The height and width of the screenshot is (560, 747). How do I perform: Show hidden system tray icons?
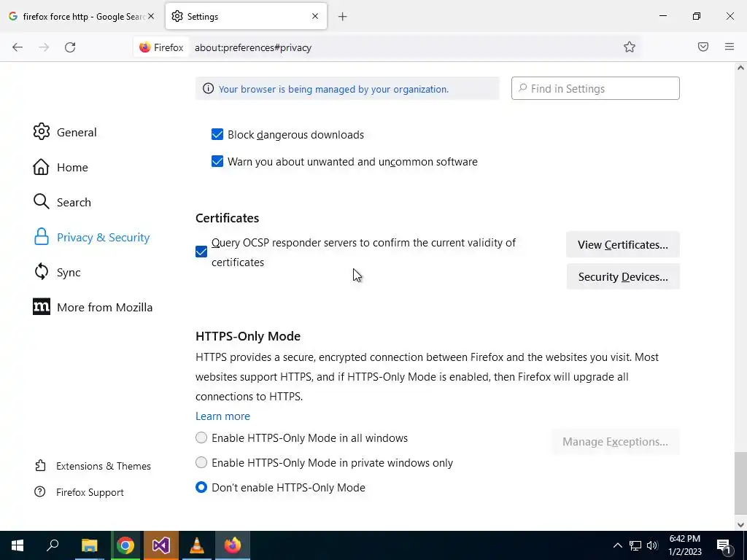pyautogui.click(x=617, y=545)
